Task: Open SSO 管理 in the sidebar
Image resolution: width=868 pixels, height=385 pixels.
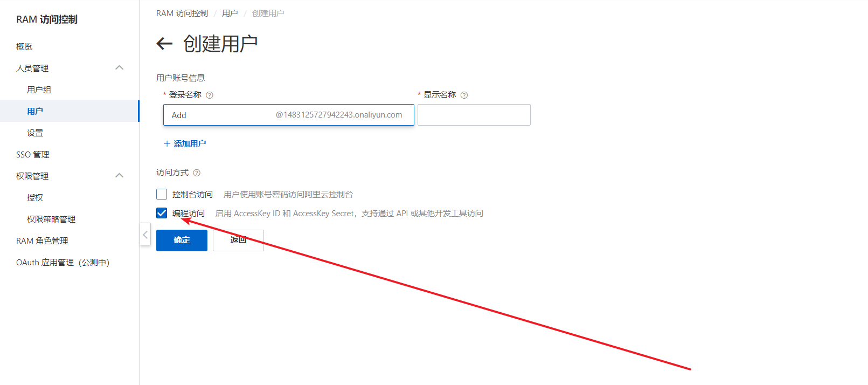Action: pyautogui.click(x=33, y=155)
